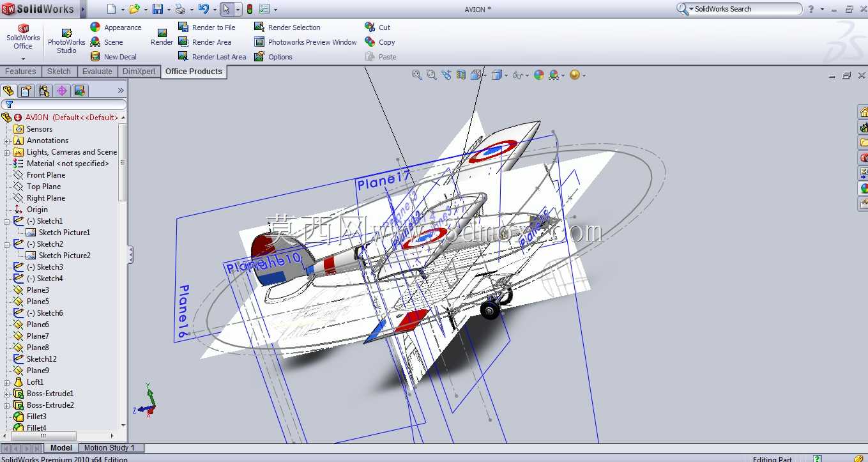The width and height of the screenshot is (868, 462).
Task: Open the DimXpertManager panel tab
Action: (x=62, y=91)
